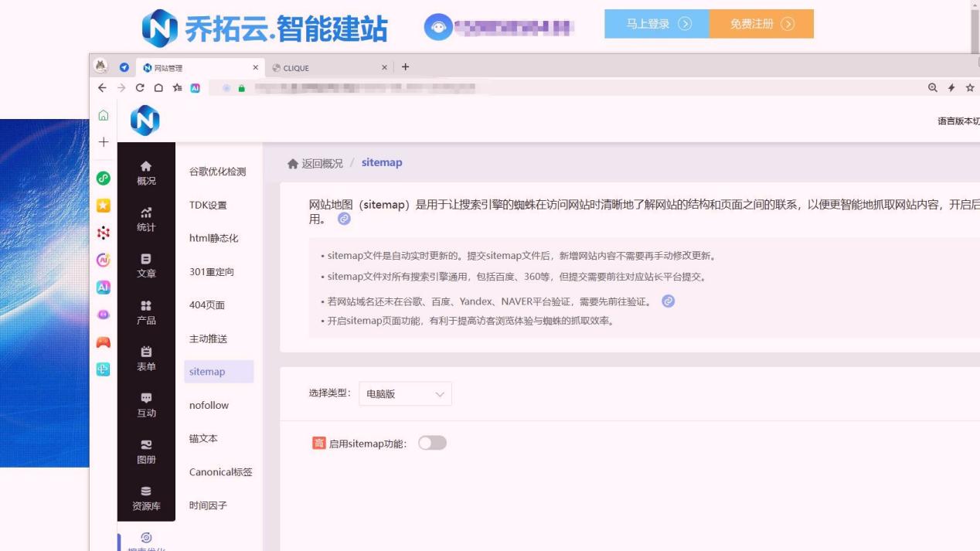Select the nofollow menu item
980x551 pixels.
(x=209, y=405)
